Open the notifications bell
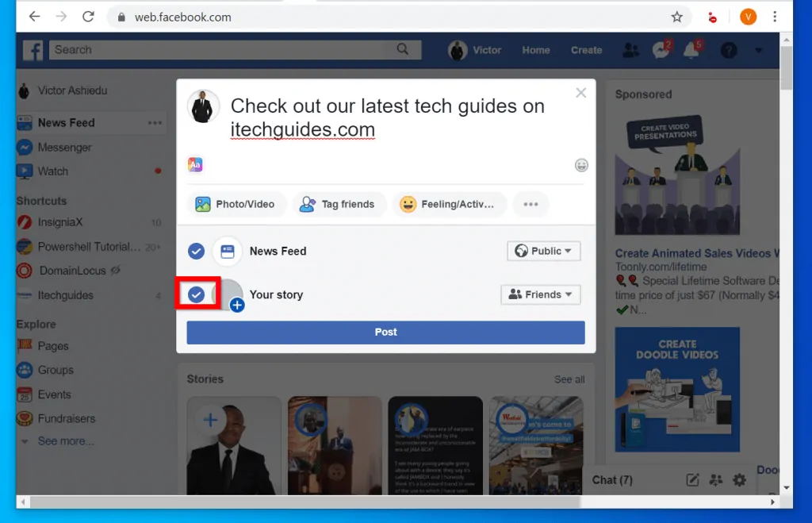Viewport: 812px width, 523px height. coord(691,49)
